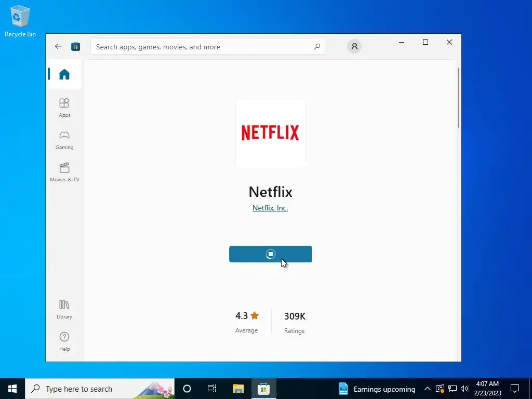This screenshot has width=532, height=399.
Task: Click Microsoft Store taskbar icon
Action: (263, 389)
